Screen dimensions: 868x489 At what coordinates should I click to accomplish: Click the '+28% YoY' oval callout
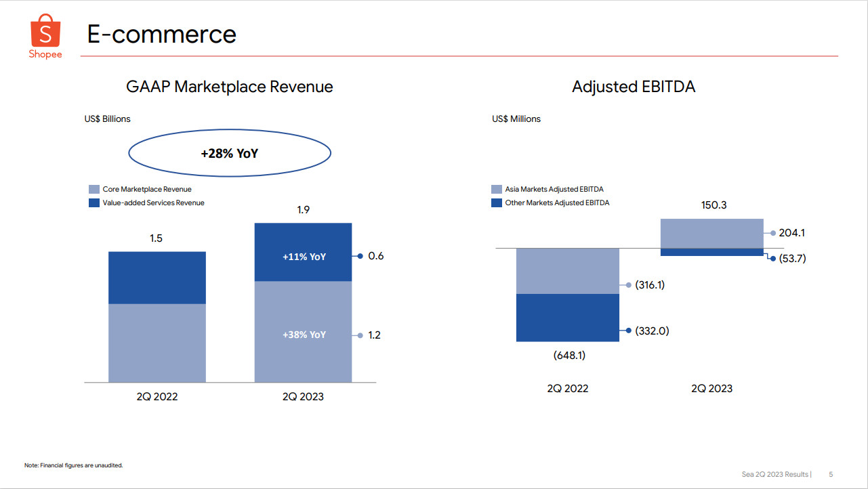coord(230,154)
